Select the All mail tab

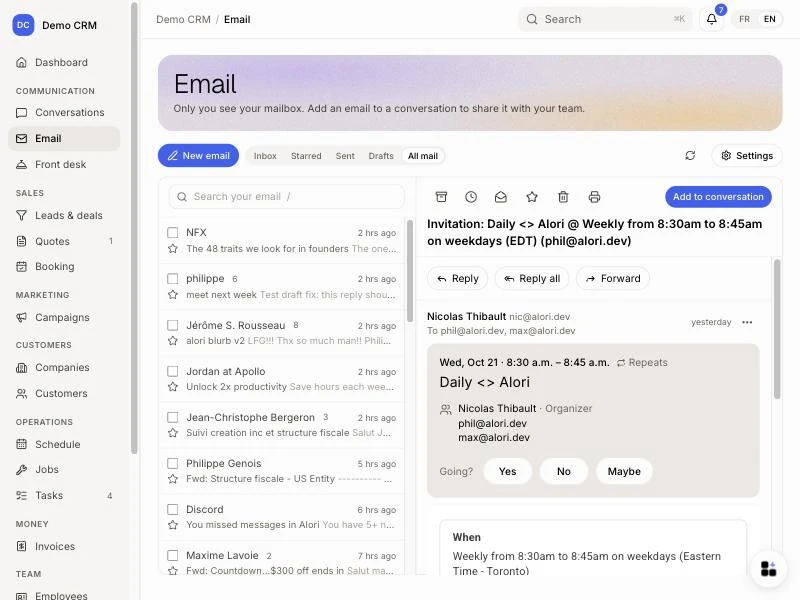[x=423, y=156]
